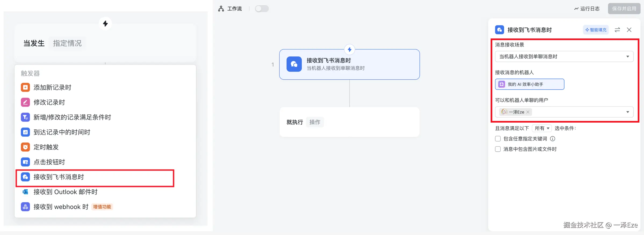Click the 添加新记录时 trigger icon
The height and width of the screenshot is (235, 644).
(x=25, y=87)
